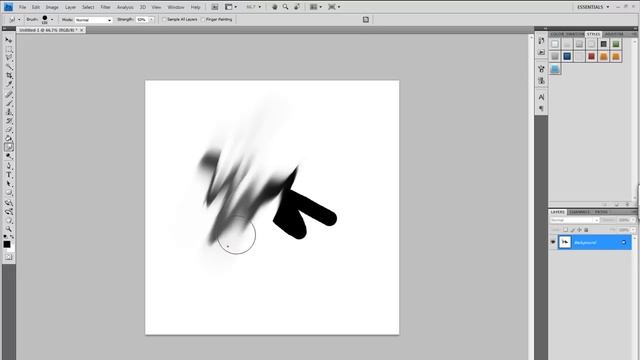The width and height of the screenshot is (640, 360).
Task: Select the Dodge tool
Action: (x=9, y=157)
